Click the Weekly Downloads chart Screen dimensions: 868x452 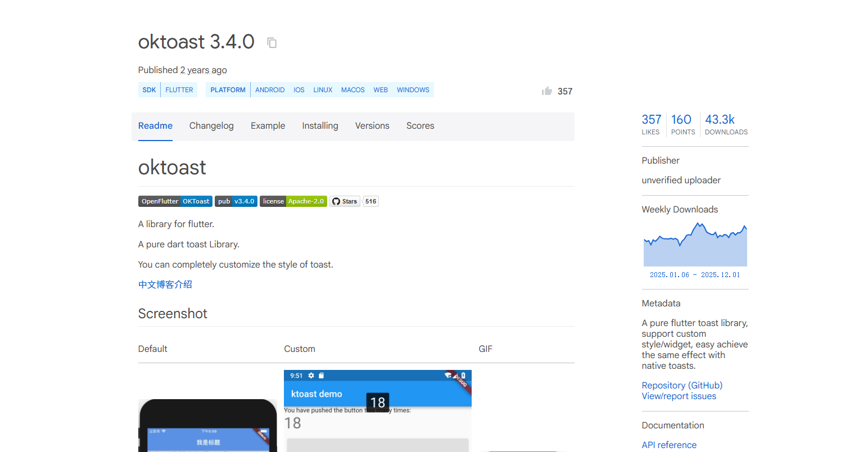point(695,245)
